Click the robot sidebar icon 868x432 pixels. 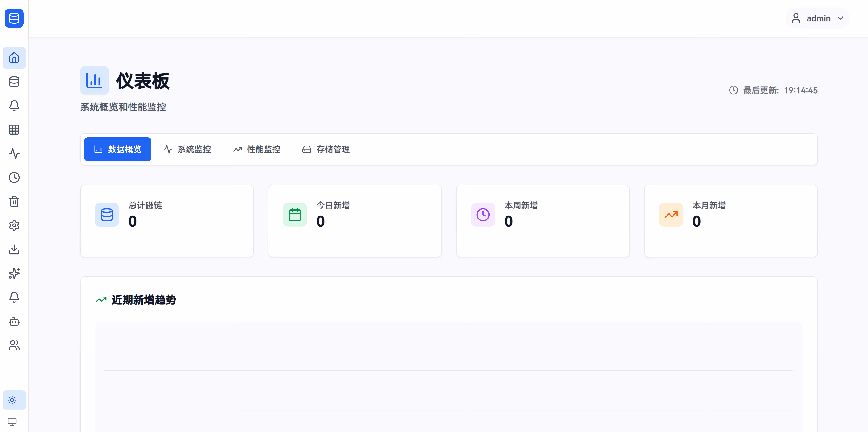(14, 321)
